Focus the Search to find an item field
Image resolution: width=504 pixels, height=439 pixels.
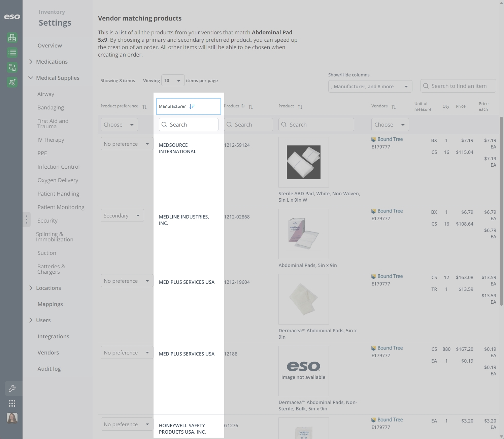coord(458,86)
